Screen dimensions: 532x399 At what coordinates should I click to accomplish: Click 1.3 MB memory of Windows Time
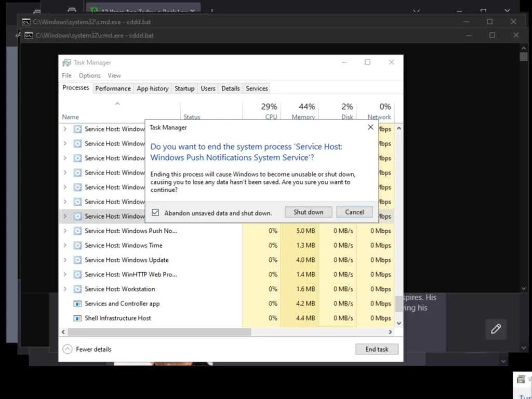click(305, 245)
